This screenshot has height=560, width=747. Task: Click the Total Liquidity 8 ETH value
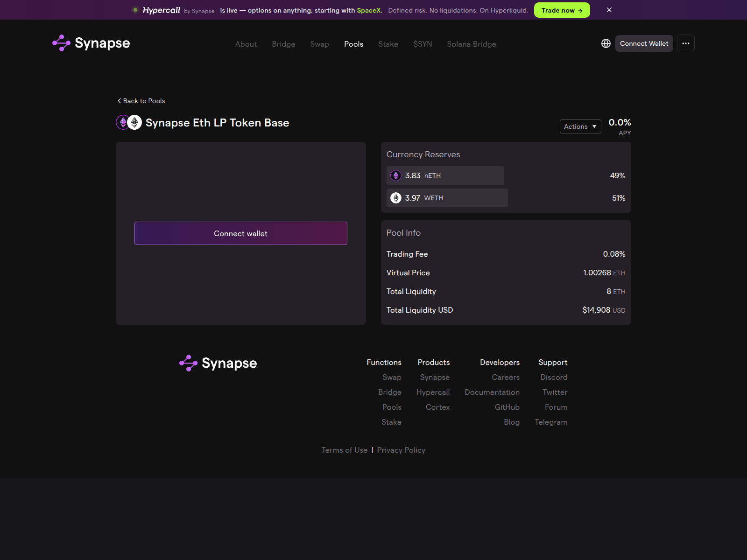click(x=616, y=291)
